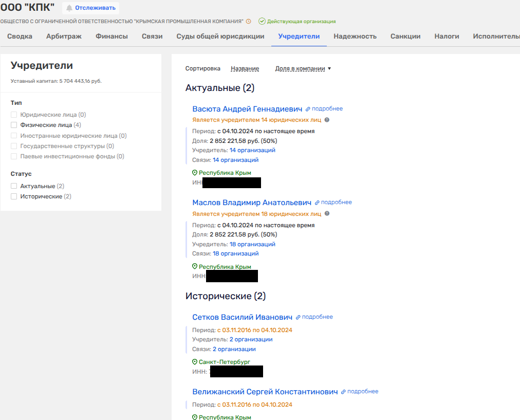This screenshot has height=420, width=520.
Task: Click the bell icon next to Отслеживать
Action: point(69,8)
